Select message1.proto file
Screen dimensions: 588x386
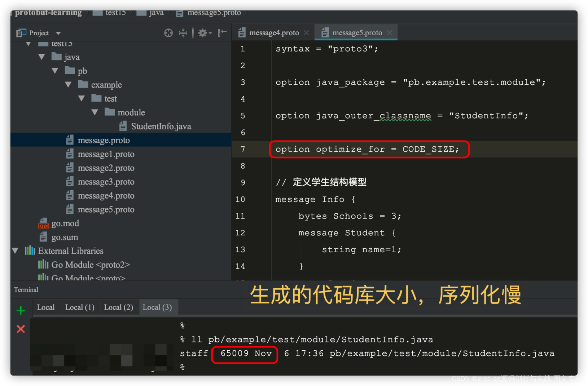pos(106,154)
